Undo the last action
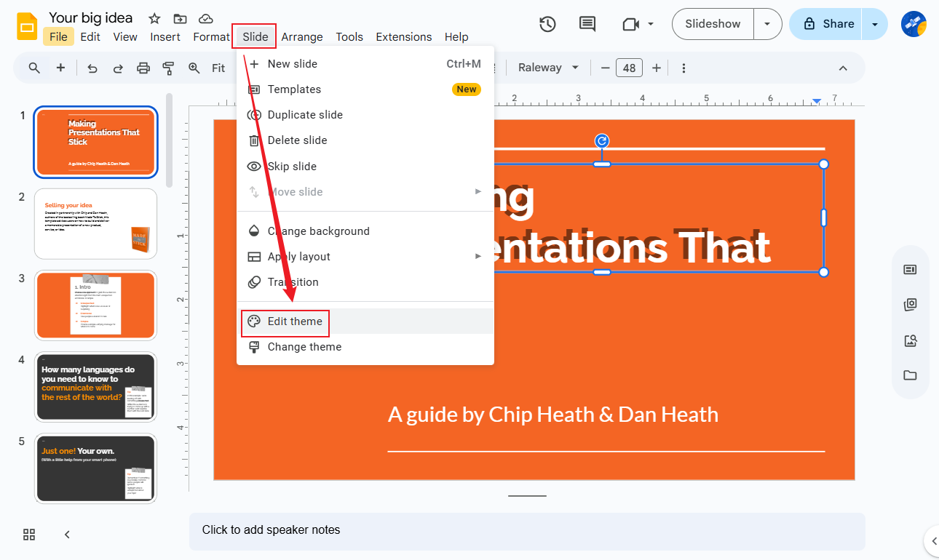Screen dimensions: 939x560 point(91,68)
